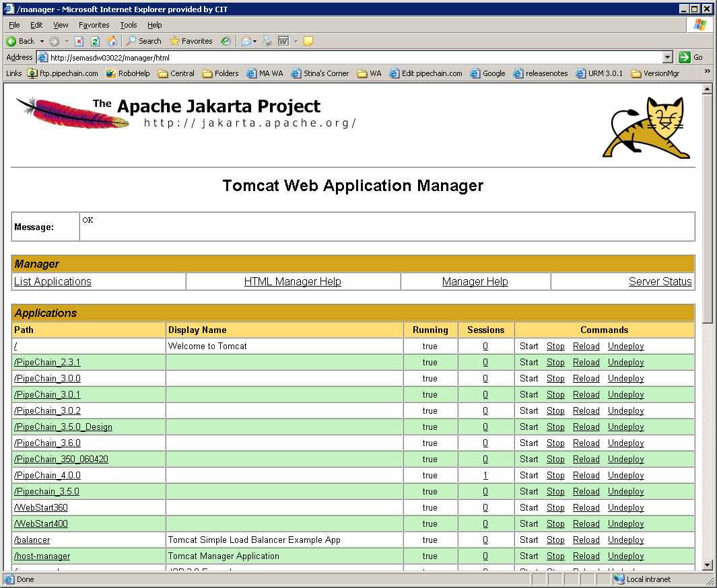
Task: Open the Search pane
Action: point(144,41)
